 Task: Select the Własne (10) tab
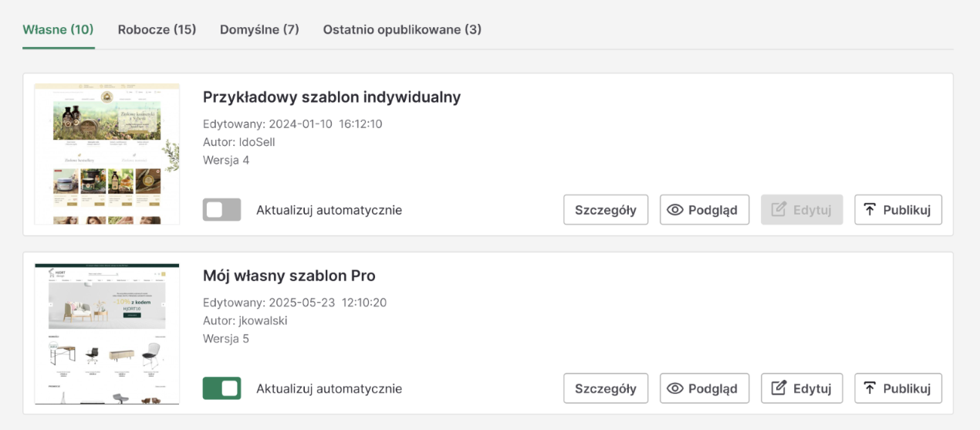click(58, 30)
